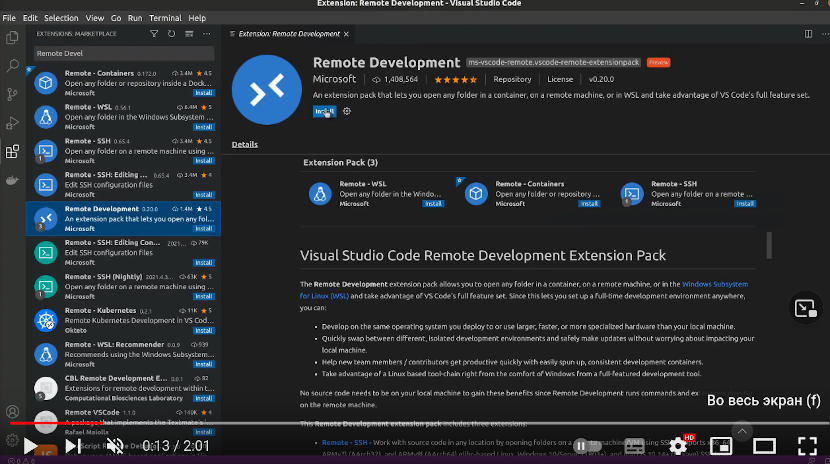830x464 pixels.
Task: Enter fullscreen video mode
Action: pos(807,446)
